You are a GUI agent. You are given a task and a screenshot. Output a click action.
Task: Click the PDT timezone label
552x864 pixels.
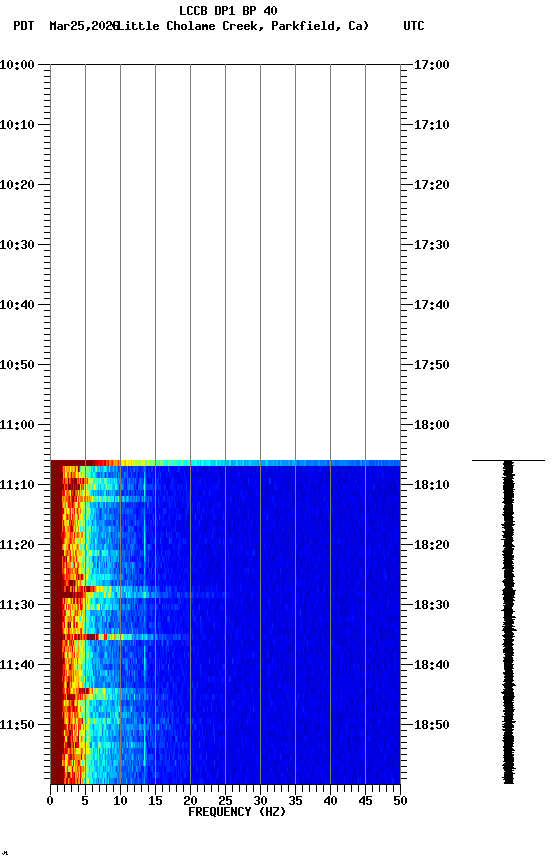point(24,26)
